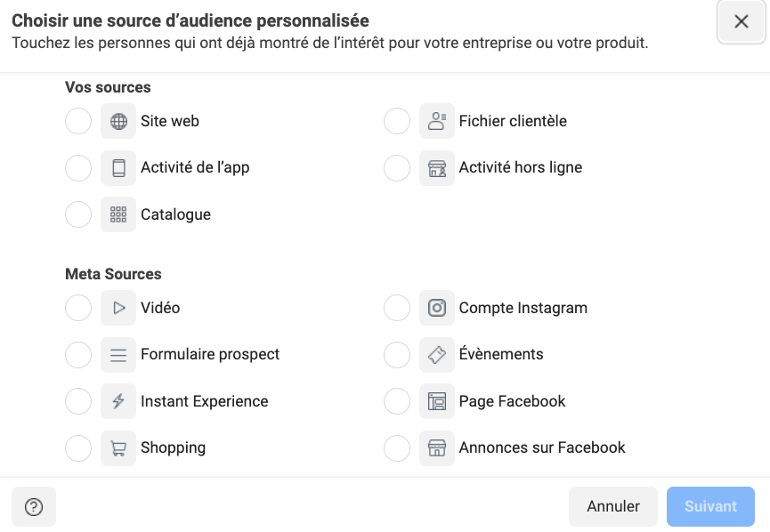Viewport: 770px width, 532px height.
Task: Choose the Catalogue radio option
Action: coord(78,214)
